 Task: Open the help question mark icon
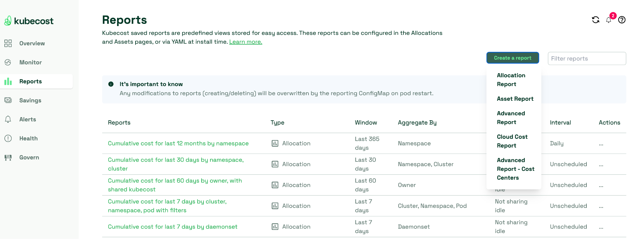tap(622, 20)
